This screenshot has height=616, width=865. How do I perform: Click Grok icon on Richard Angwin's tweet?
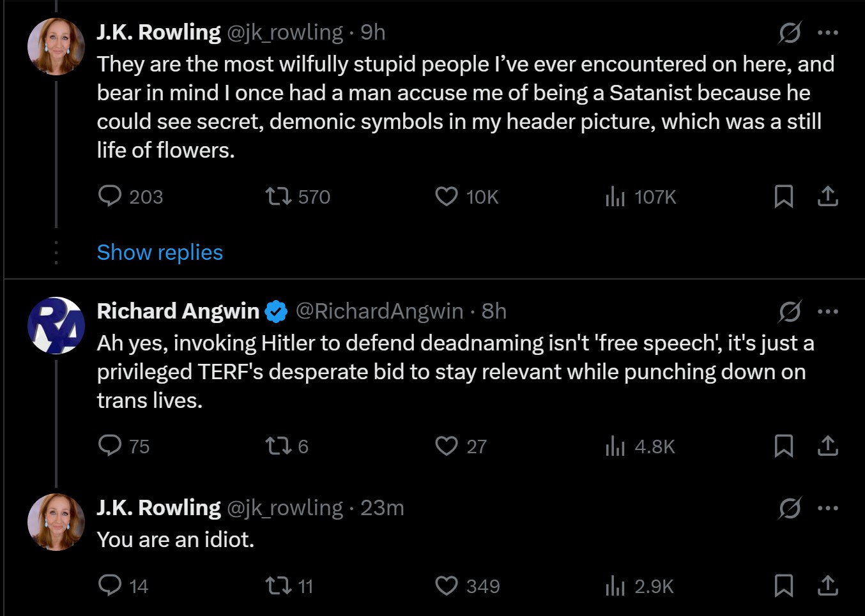point(790,312)
